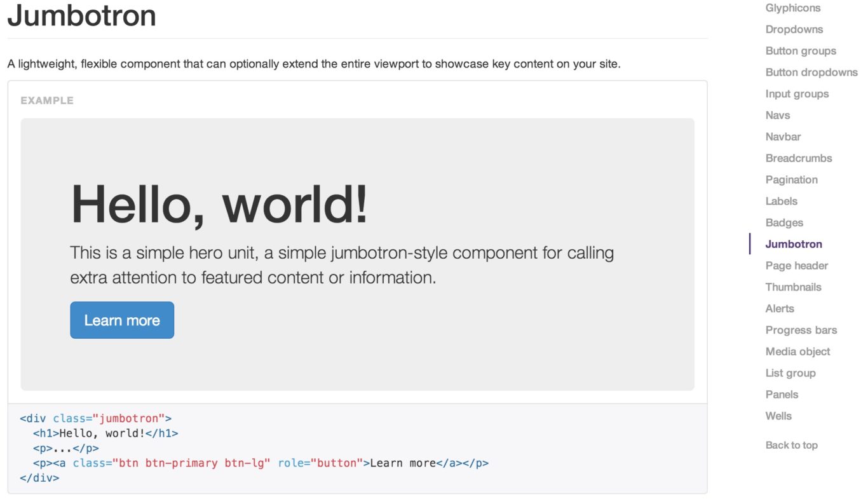The width and height of the screenshot is (868, 499).
Task: Click the lightweight, flexible component description
Action: [x=314, y=64]
